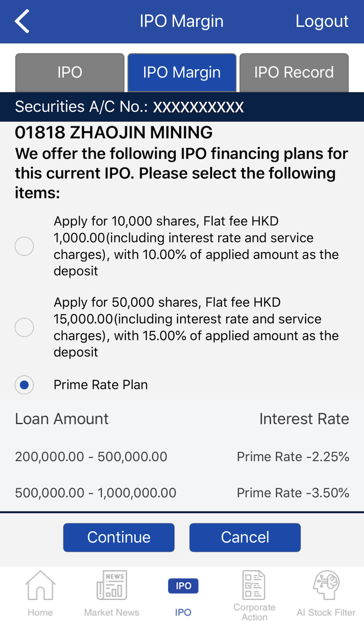Switch to the IPO Record tab
This screenshot has width=364, height=625.
pyautogui.click(x=294, y=73)
